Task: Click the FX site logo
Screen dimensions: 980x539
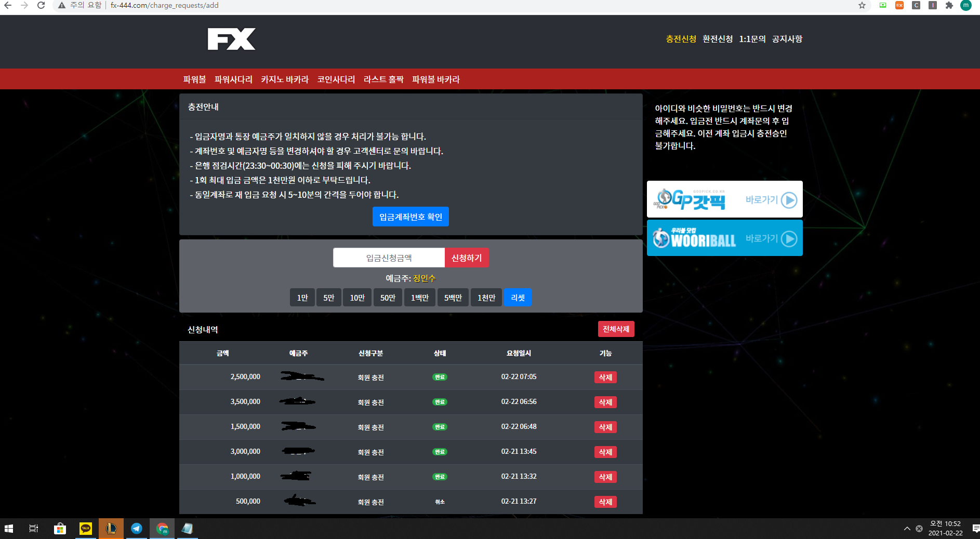Action: [x=231, y=39]
